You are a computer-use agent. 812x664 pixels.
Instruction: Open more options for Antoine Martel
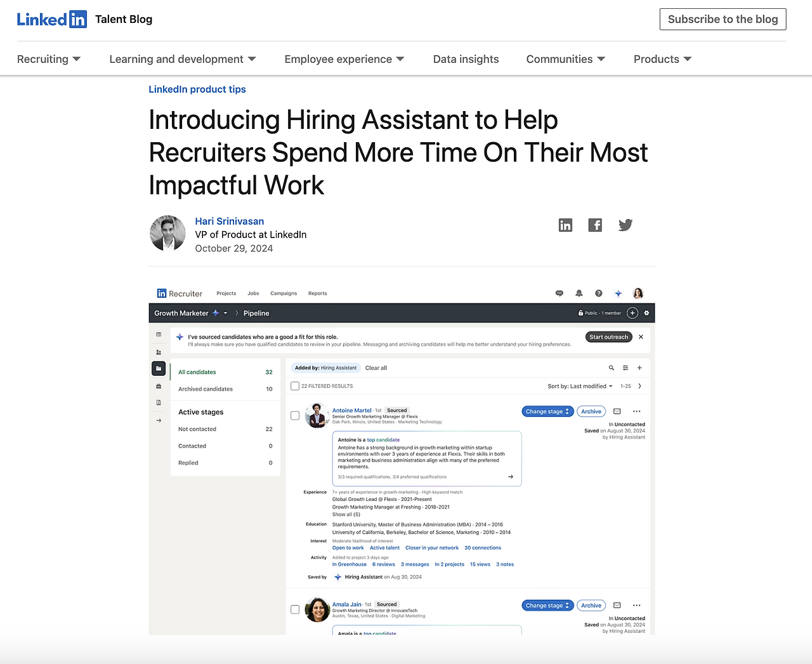637,411
